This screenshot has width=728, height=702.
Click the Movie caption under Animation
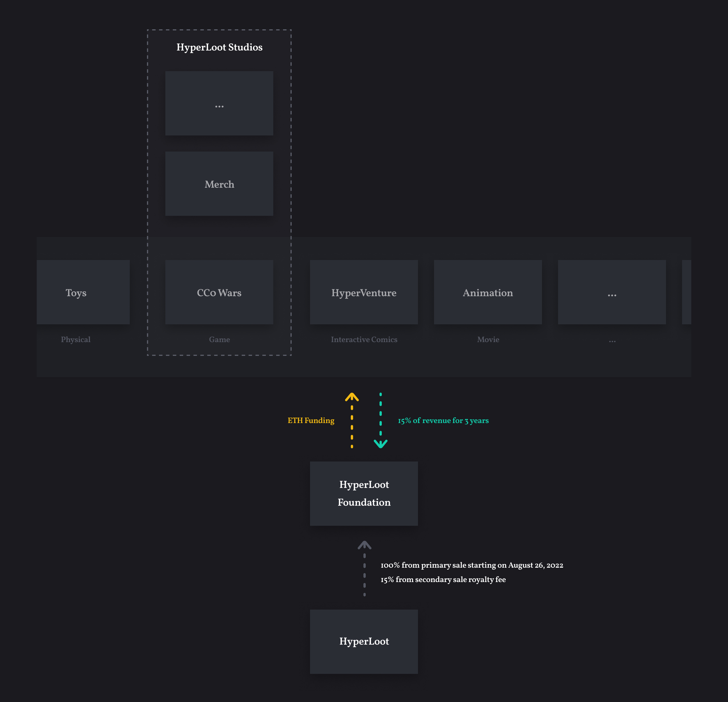pyautogui.click(x=488, y=340)
